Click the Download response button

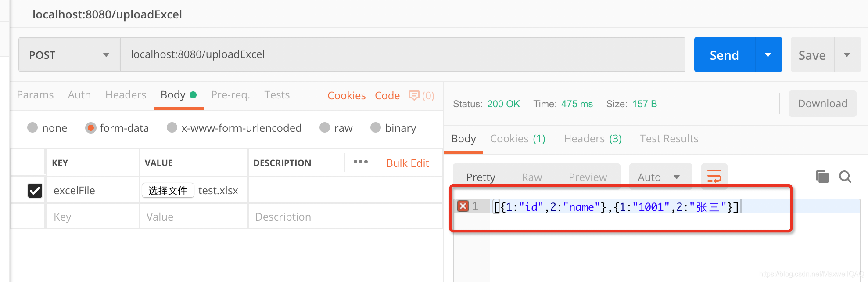click(822, 104)
